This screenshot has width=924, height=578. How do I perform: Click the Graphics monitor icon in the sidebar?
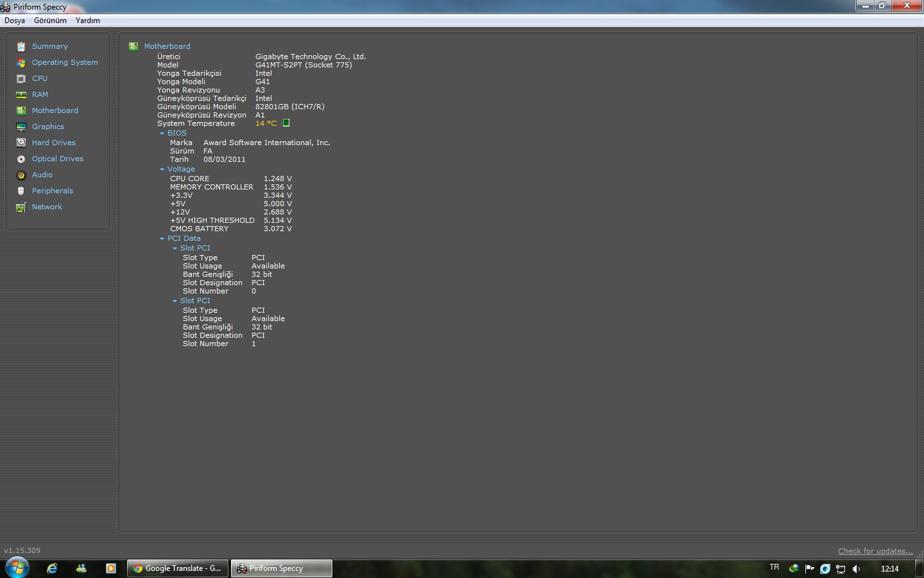[x=21, y=127]
